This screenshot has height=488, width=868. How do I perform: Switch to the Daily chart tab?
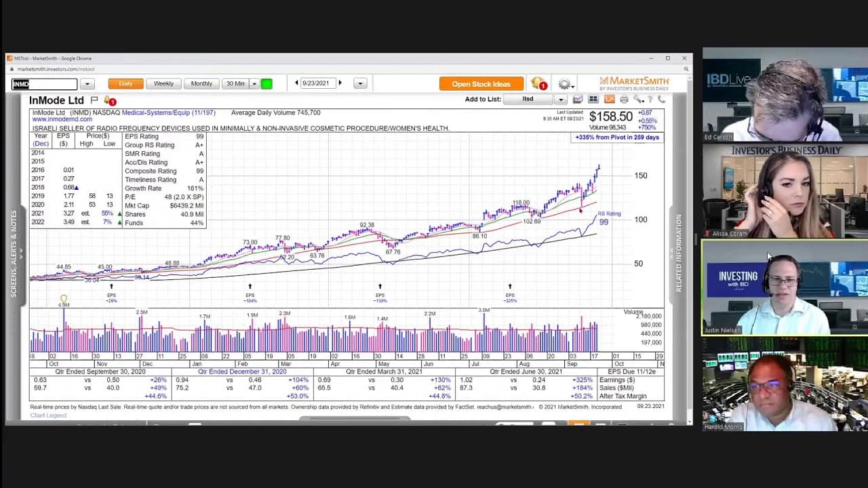125,84
